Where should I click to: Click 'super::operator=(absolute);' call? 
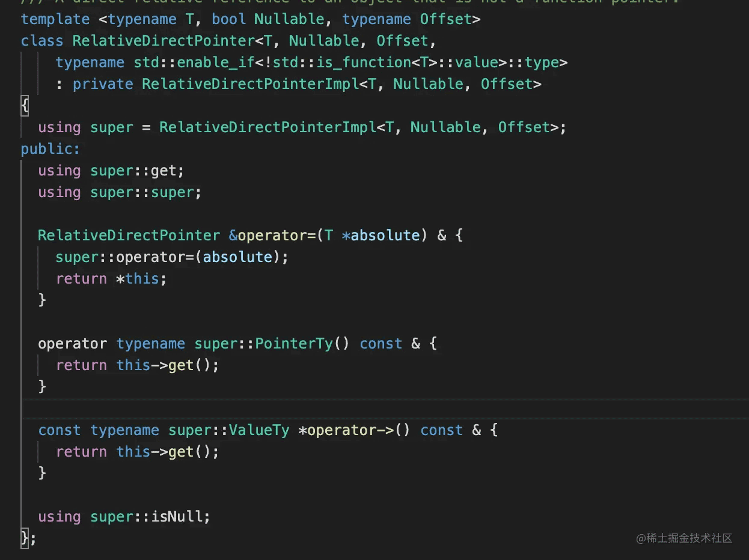pos(172,257)
